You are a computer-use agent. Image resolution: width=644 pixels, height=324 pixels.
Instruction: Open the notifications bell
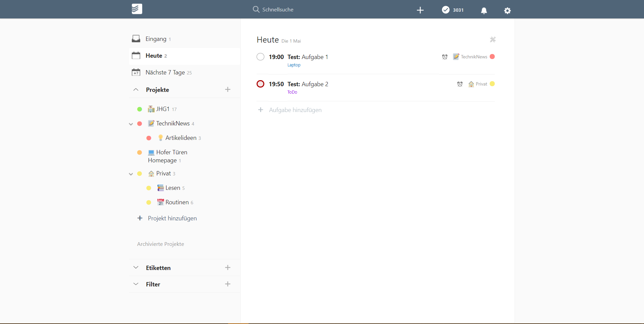click(484, 11)
